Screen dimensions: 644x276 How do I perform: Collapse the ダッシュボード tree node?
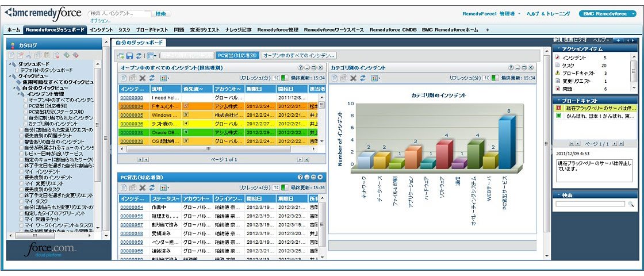click(x=10, y=64)
